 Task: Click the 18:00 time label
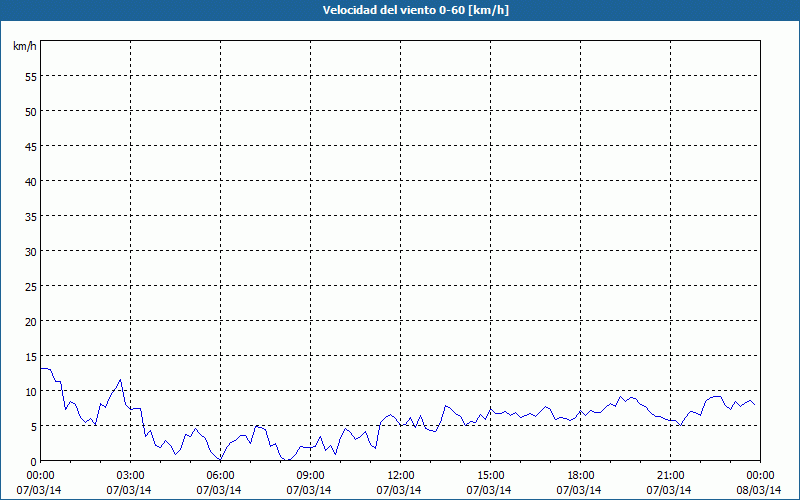(x=581, y=475)
